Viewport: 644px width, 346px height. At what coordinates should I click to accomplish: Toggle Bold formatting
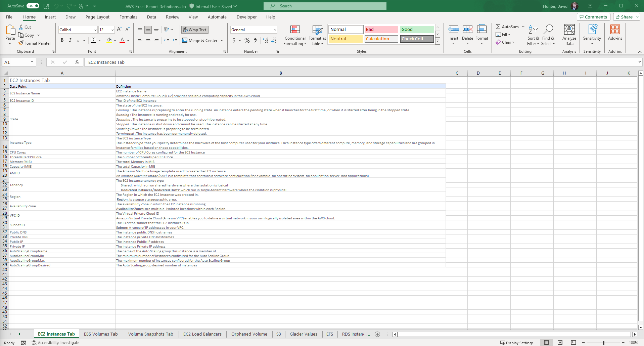(x=62, y=40)
